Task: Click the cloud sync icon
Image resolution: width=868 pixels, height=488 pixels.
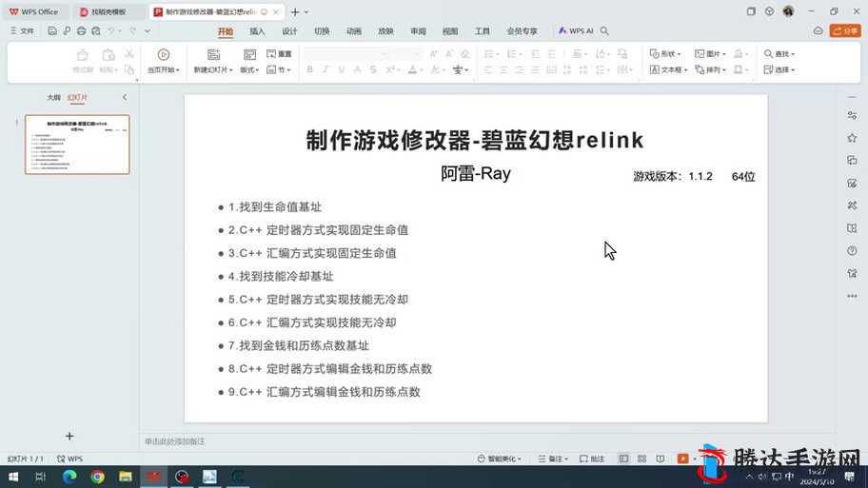Action: (x=819, y=31)
